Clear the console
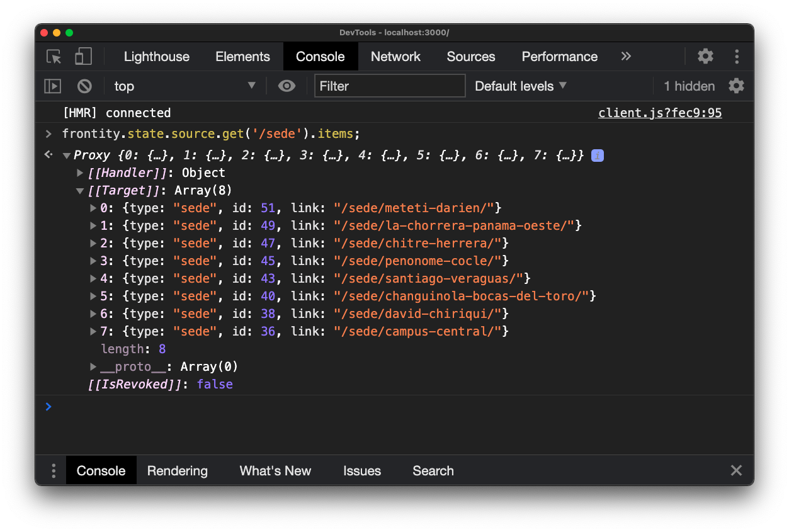 [x=84, y=86]
